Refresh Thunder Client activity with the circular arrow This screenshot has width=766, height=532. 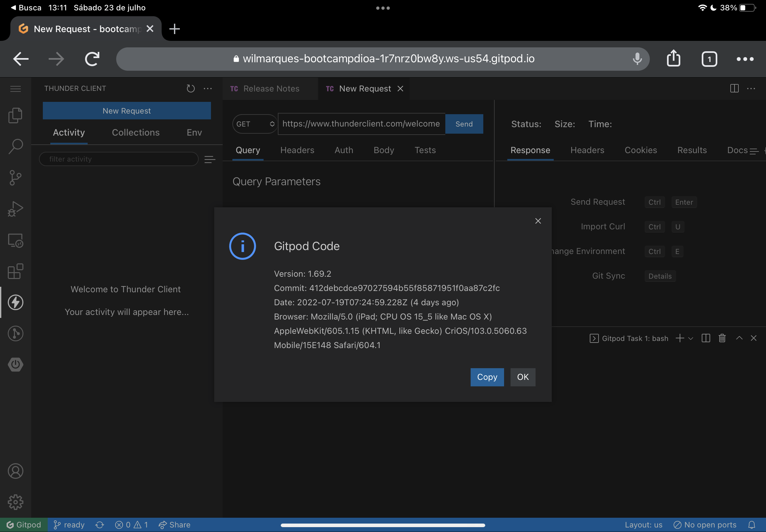click(191, 88)
